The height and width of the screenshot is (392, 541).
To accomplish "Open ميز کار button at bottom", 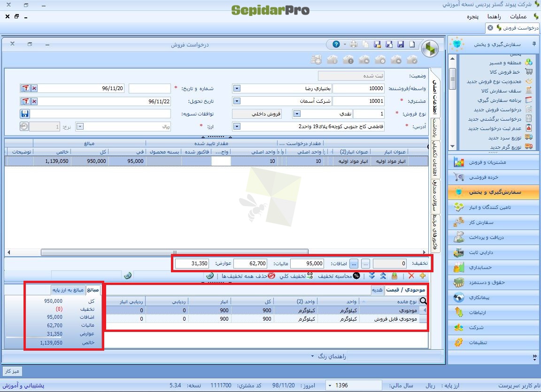I will point(12,371).
